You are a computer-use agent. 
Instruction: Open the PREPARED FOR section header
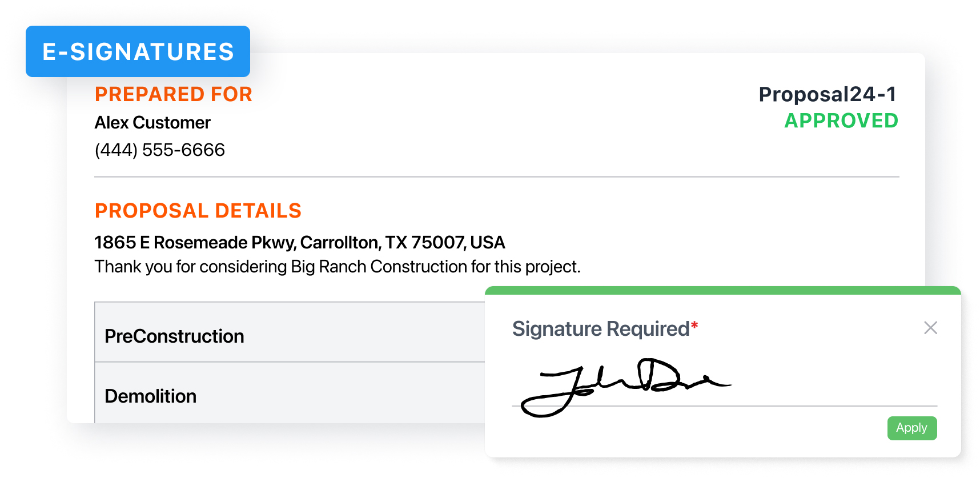(x=174, y=94)
